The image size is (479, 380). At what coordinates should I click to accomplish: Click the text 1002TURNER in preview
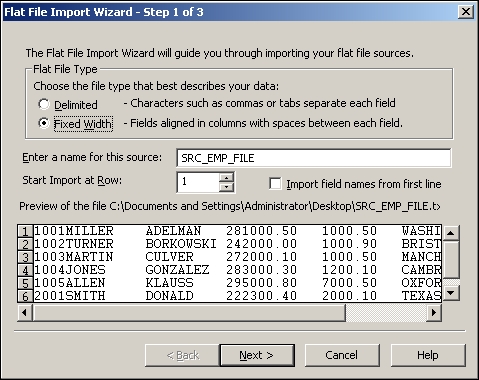[74, 244]
